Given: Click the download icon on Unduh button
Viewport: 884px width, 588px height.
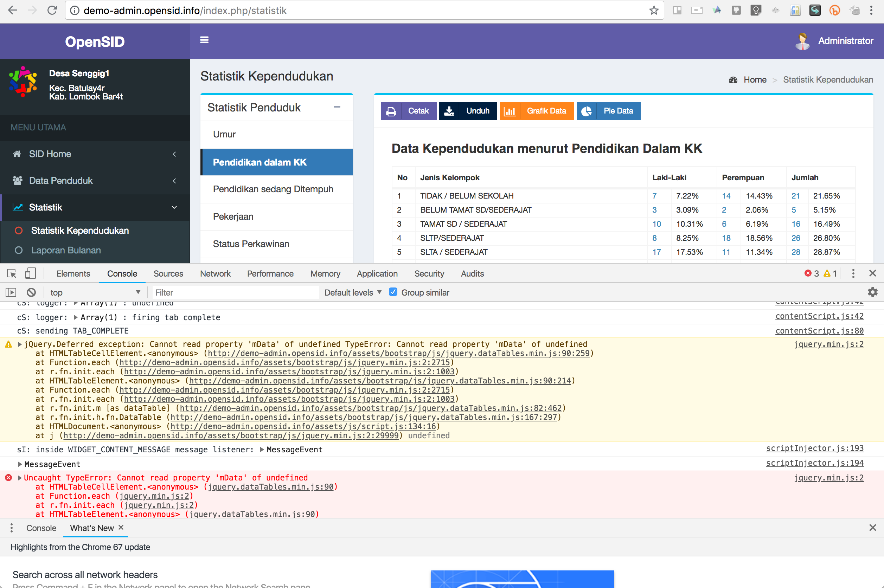Looking at the screenshot, I should click(449, 111).
